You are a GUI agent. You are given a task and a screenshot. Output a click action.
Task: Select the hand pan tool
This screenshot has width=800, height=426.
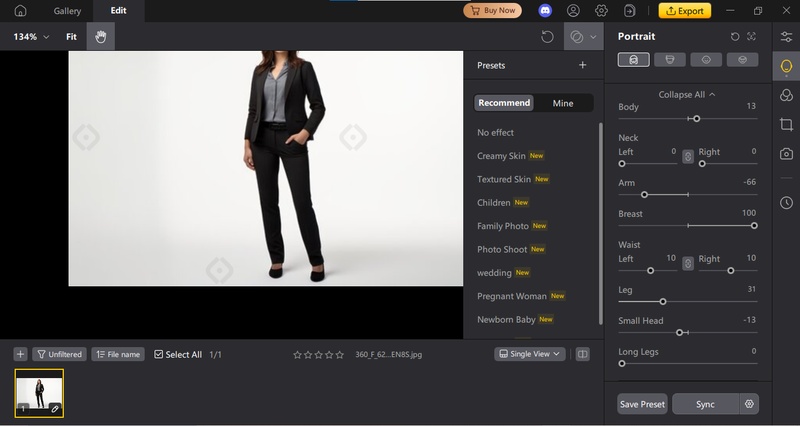[x=100, y=37]
